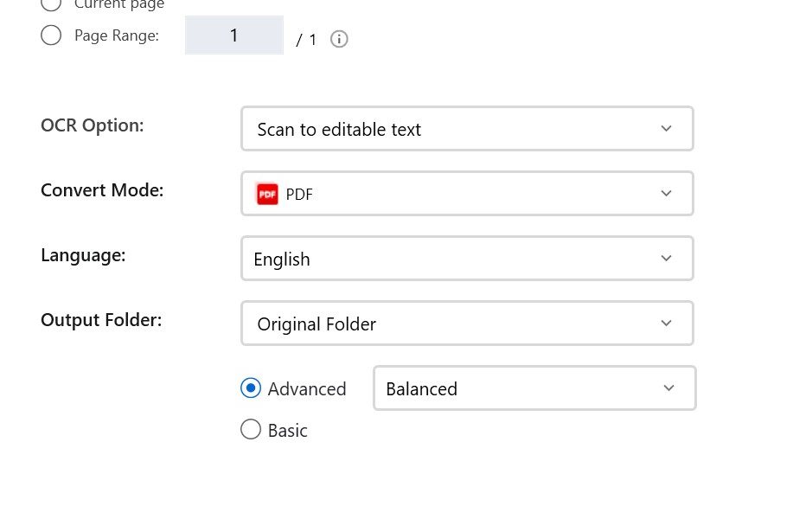Open the English language dropdown
This screenshot has height=519, width=812.
467,258
